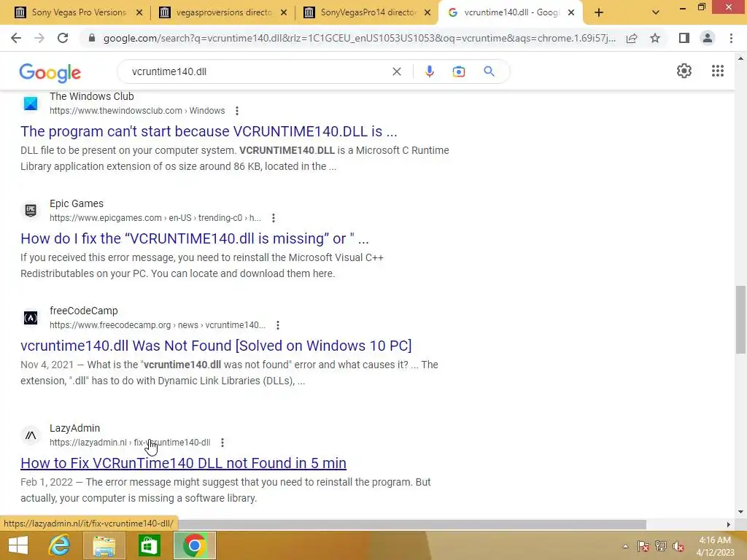
Task: Open options for freeCodeCamp result
Action: (278, 325)
